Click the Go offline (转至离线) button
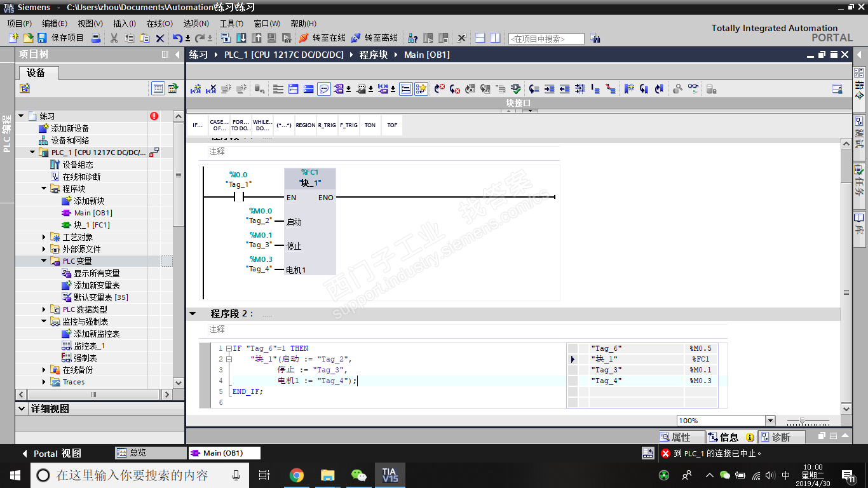The width and height of the screenshot is (868, 488). 374,38
